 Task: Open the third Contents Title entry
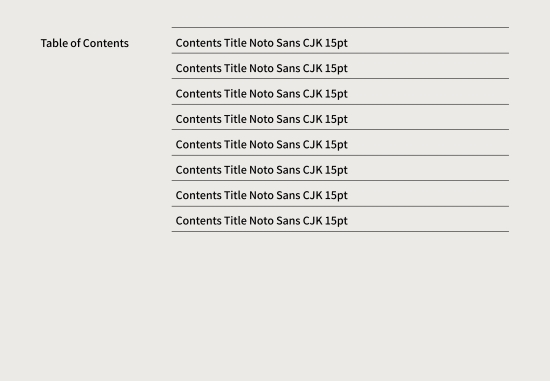(x=340, y=92)
